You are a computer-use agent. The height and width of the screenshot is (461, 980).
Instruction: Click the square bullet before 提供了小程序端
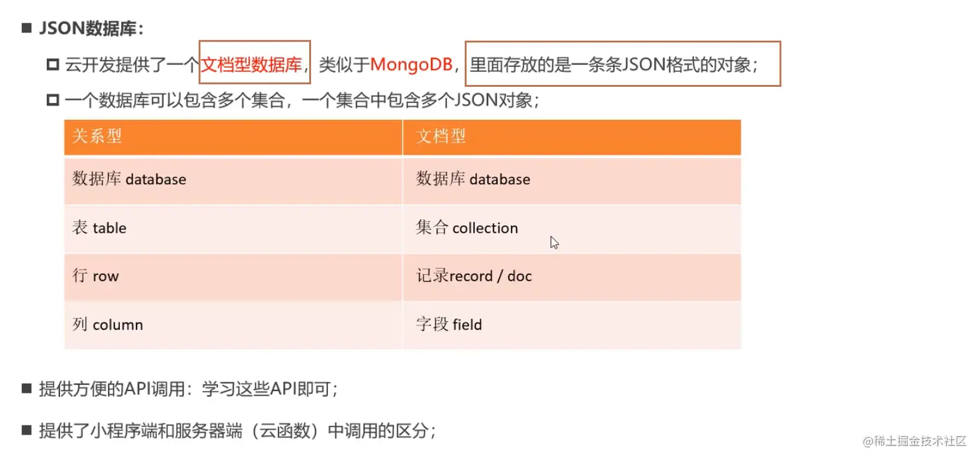click(x=27, y=429)
